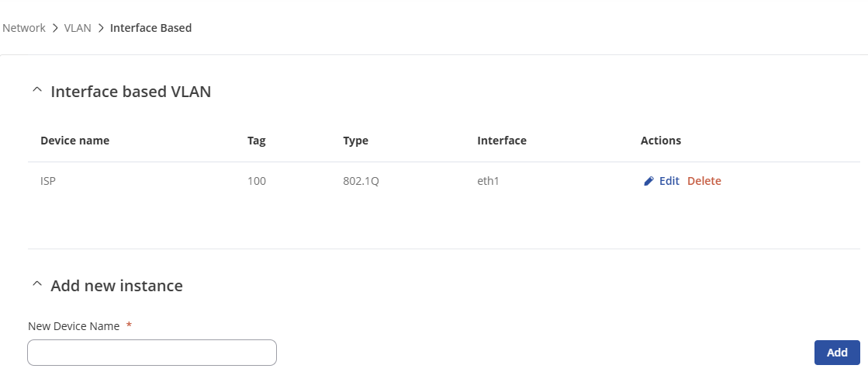Click the Tag column header
Viewport: 868px width, 386px height.
pos(256,141)
